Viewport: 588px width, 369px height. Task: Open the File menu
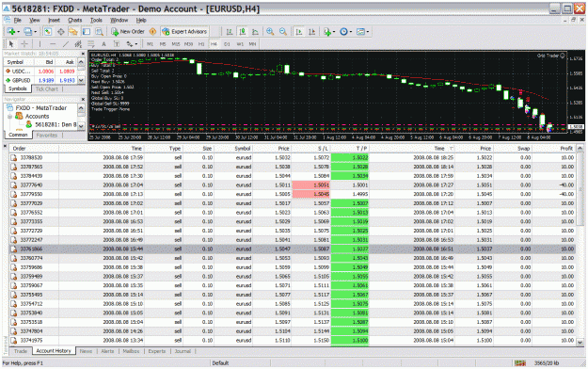point(17,20)
